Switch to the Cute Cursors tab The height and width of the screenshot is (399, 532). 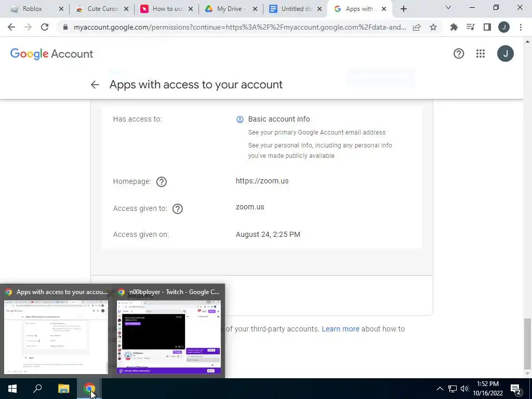click(102, 9)
